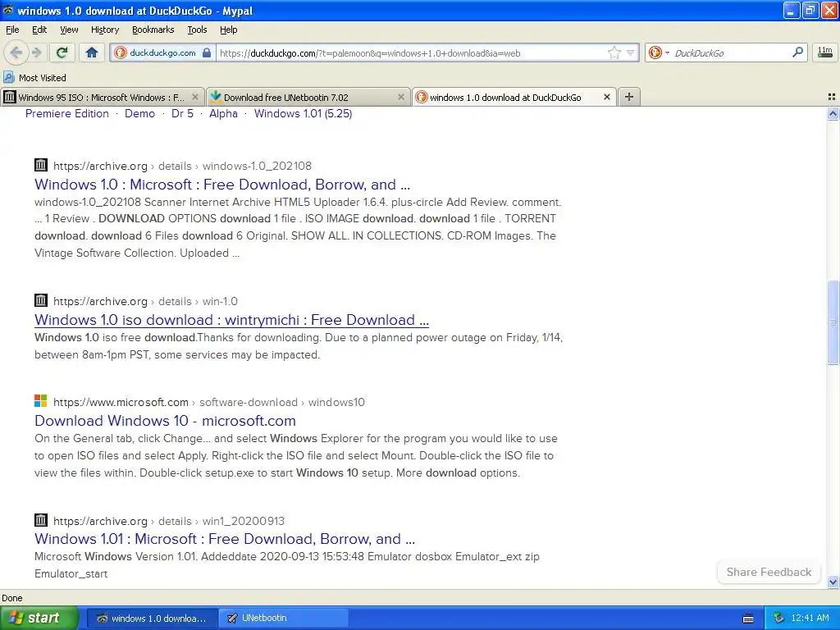
Task: Click the system tray network icon
Action: [778, 619]
